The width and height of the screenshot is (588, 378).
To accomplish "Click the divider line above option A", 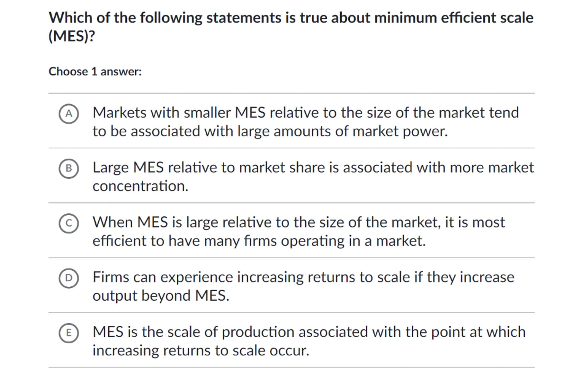I will (x=291, y=93).
